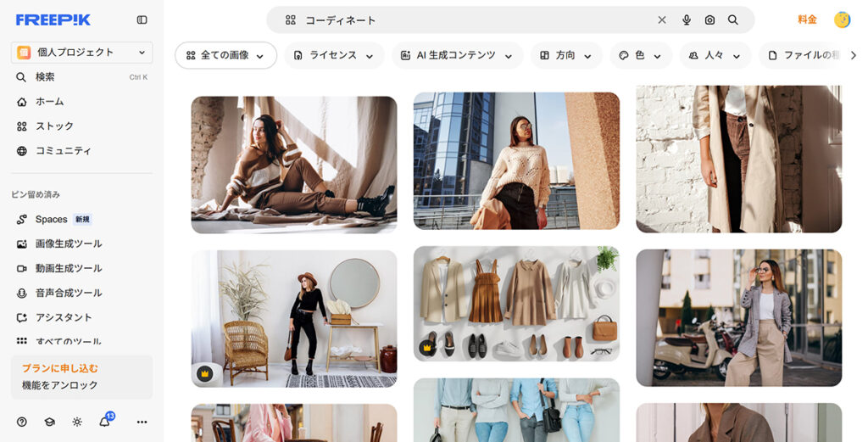The height and width of the screenshot is (442, 868).
Task: Open the notifications bell icon
Action: [104, 422]
